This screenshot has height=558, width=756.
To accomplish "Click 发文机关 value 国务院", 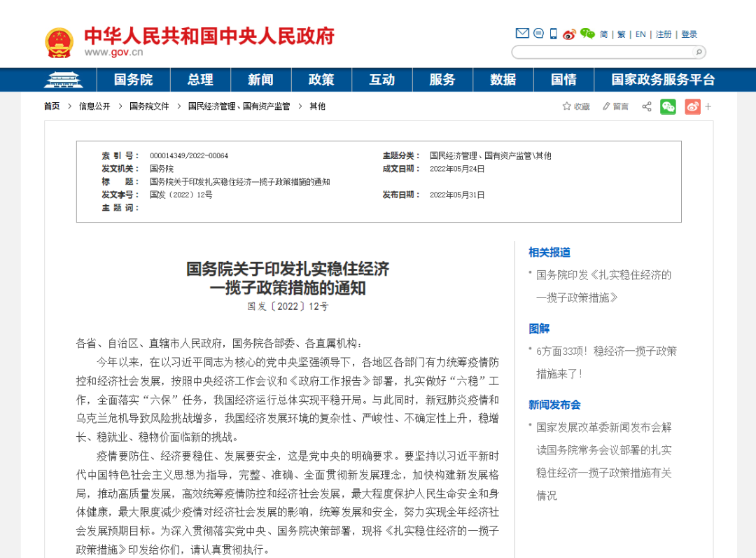I will (x=162, y=169).
